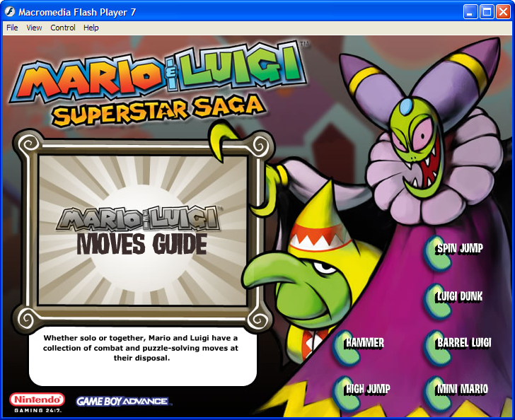This screenshot has height=420, width=515.
Task: Click the green bean icon beside Hammer
Action: 345,349
